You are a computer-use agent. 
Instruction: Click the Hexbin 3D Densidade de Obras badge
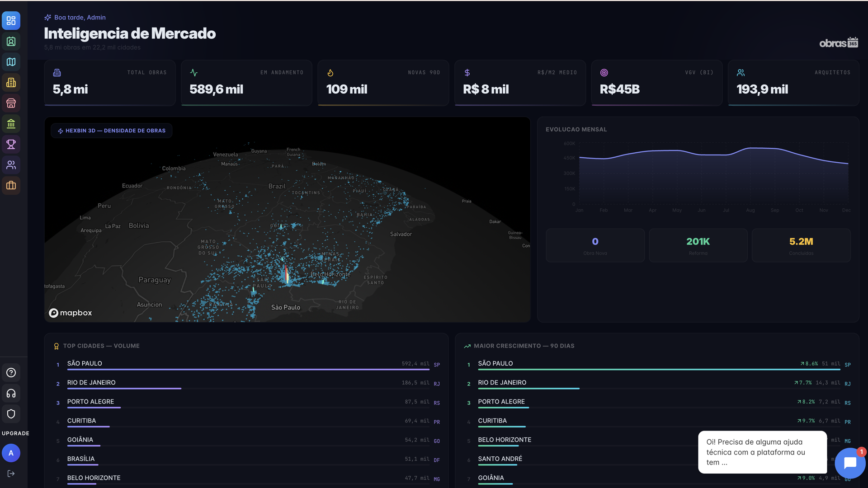click(112, 131)
